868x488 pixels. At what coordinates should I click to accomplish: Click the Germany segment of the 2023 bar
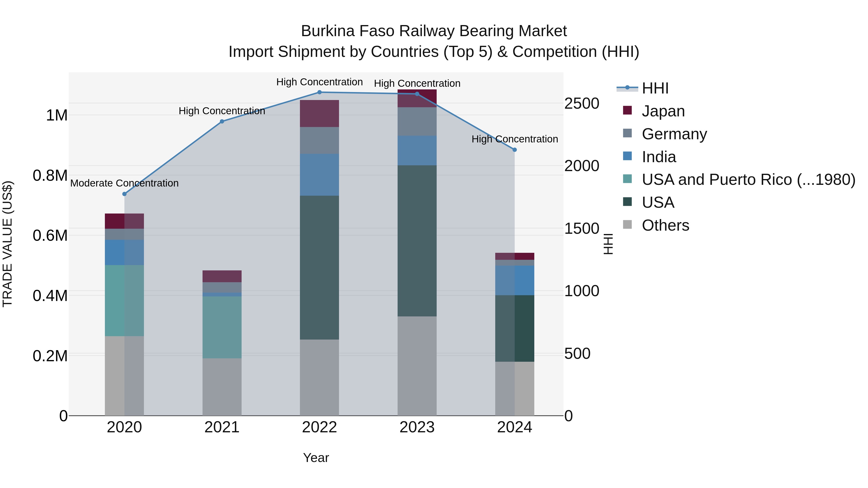[417, 122]
